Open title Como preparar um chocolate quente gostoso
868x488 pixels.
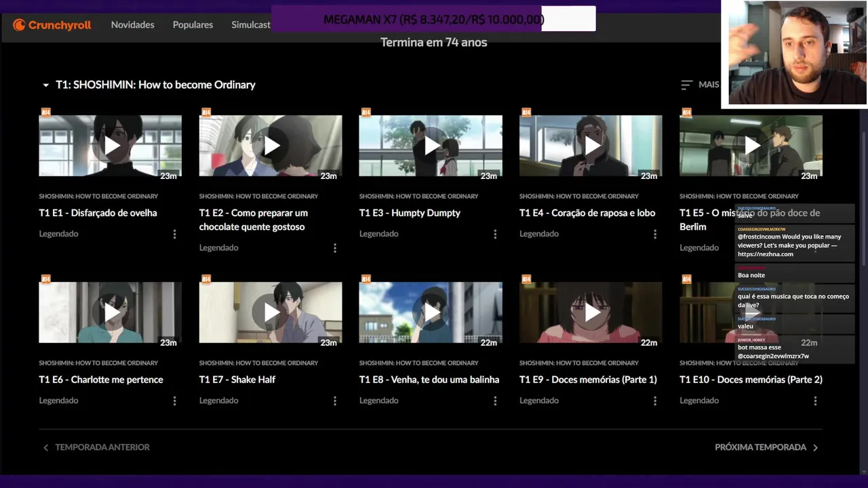point(254,220)
